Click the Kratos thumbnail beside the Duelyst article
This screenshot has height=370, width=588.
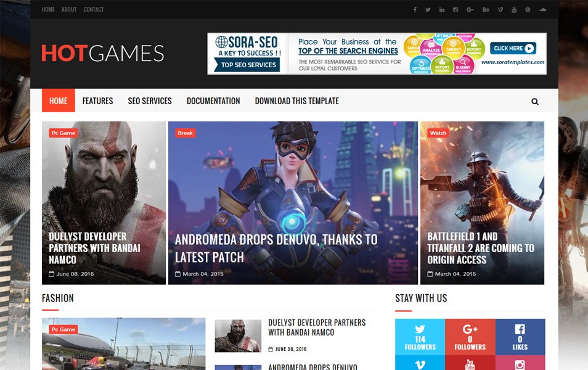[237, 336]
